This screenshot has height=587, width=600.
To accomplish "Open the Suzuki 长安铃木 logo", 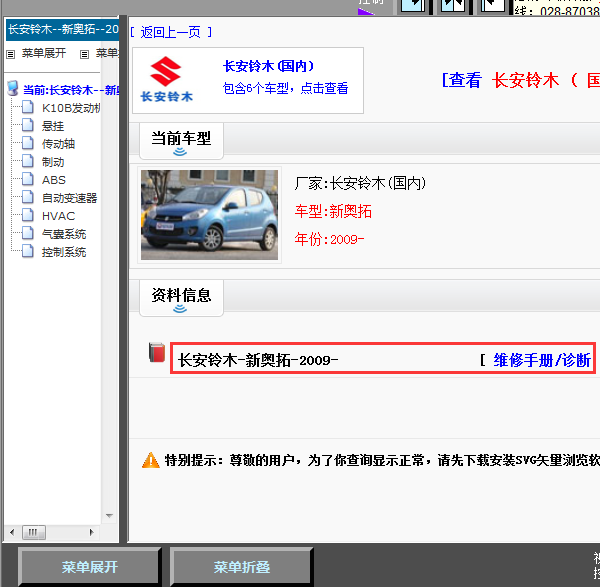I will click(166, 80).
